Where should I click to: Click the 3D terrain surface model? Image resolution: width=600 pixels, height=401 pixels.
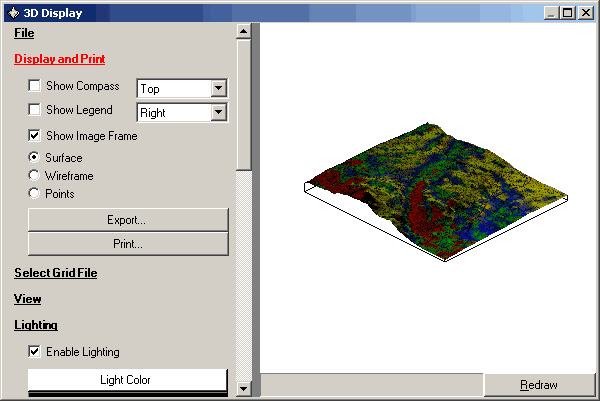[x=436, y=191]
